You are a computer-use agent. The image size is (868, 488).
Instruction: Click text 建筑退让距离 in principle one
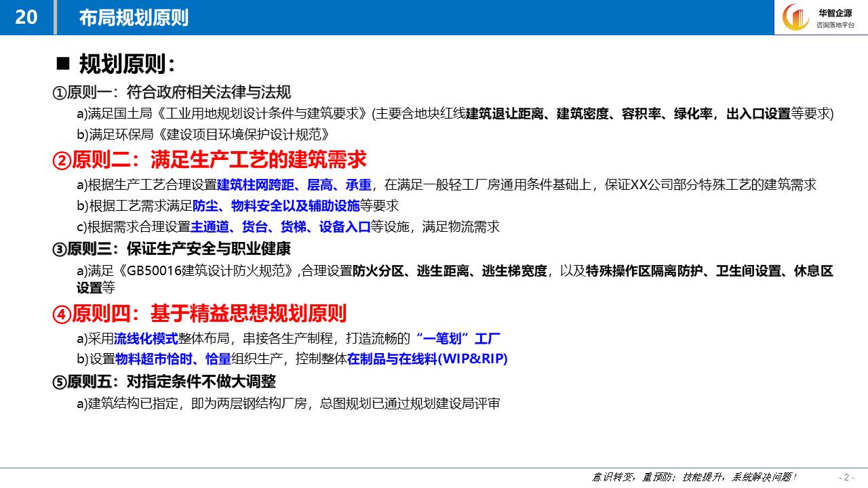[505, 114]
